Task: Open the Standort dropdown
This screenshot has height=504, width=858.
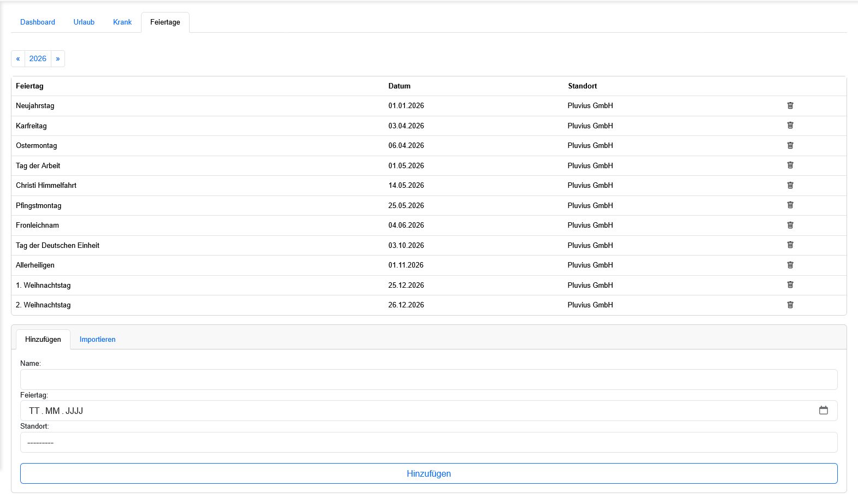Action: [429, 442]
